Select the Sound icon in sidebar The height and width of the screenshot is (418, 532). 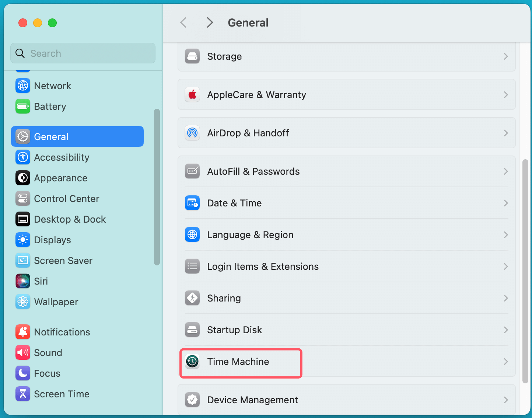23,352
